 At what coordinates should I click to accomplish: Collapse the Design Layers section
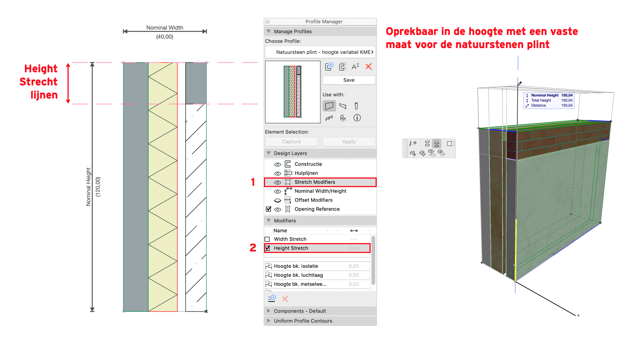(x=269, y=153)
